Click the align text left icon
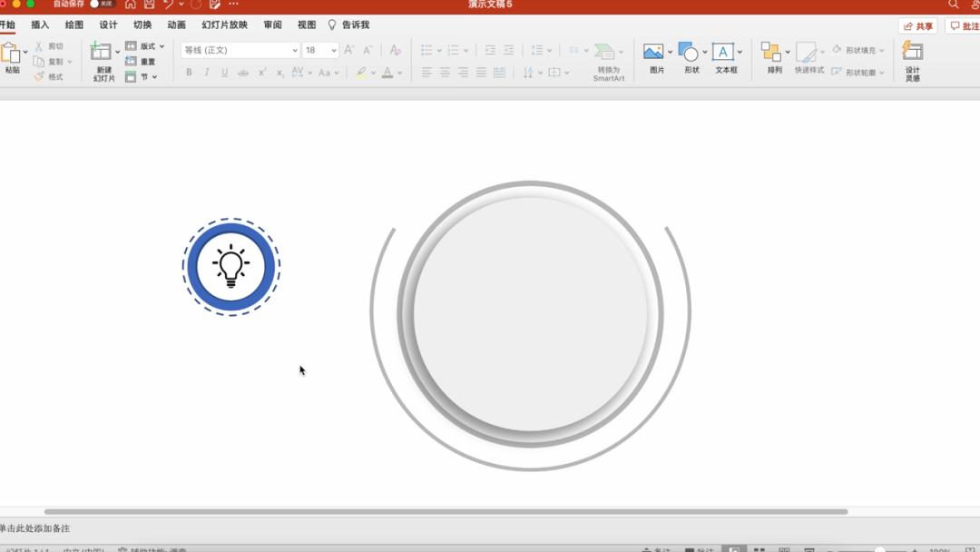 (x=426, y=73)
